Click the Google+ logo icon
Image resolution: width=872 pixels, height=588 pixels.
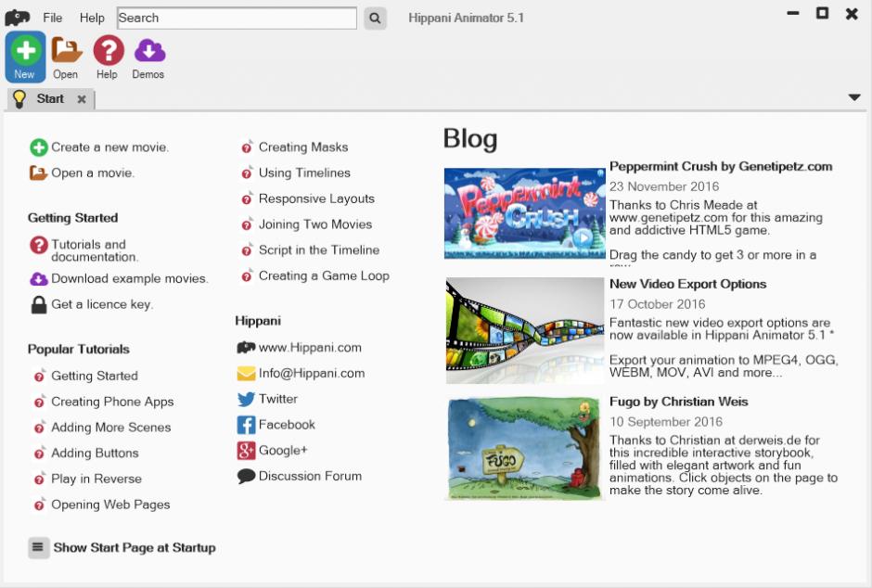[246, 450]
